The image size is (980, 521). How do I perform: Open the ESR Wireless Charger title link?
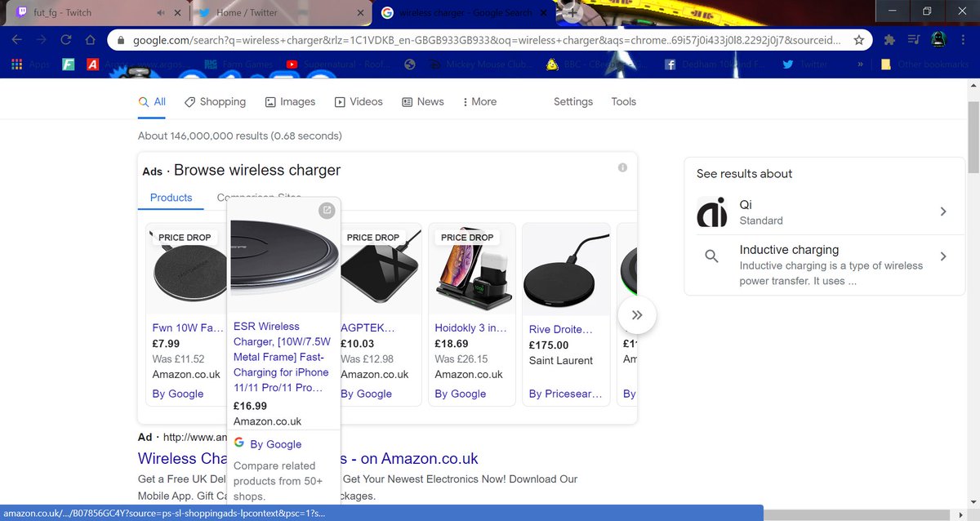283,357
